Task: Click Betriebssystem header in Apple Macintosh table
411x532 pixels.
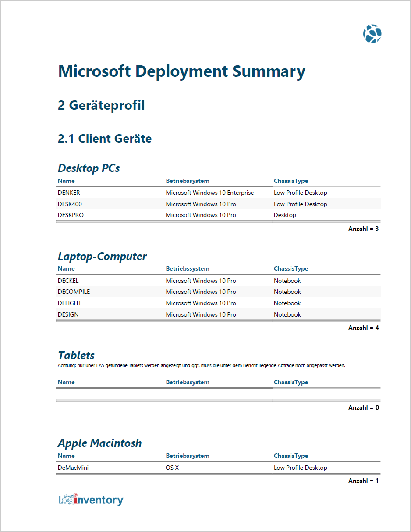Action: [x=188, y=456]
